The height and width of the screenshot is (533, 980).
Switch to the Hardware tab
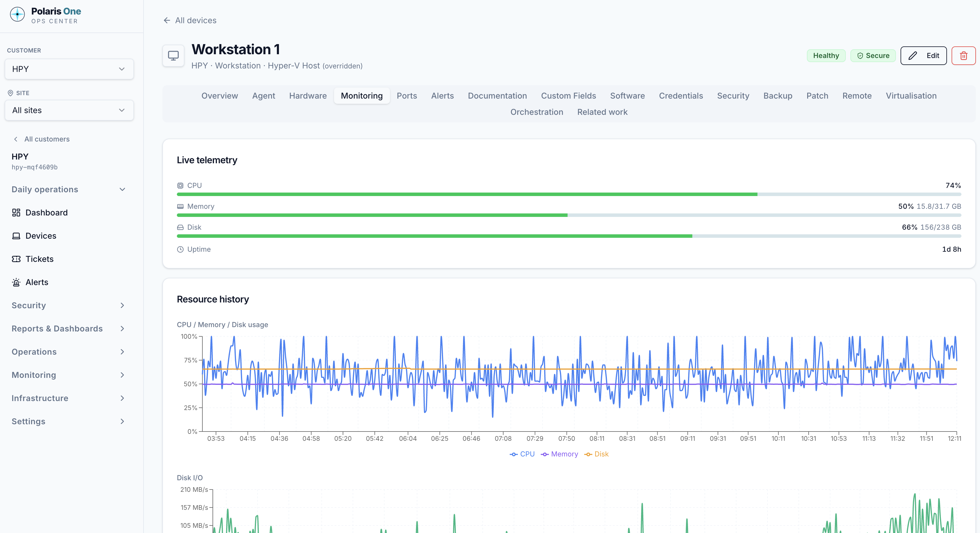pyautogui.click(x=308, y=96)
